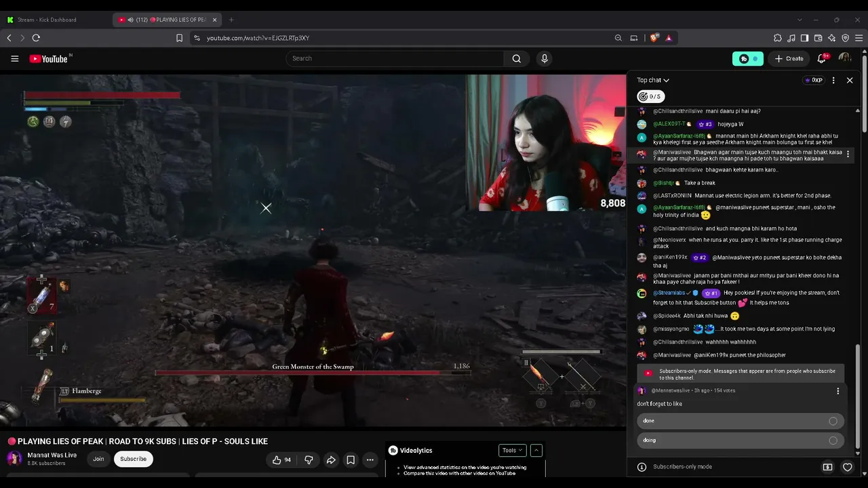The image size is (868, 488).
Task: Select the PLAYING LIES OF PEAK tab
Action: coord(167,20)
